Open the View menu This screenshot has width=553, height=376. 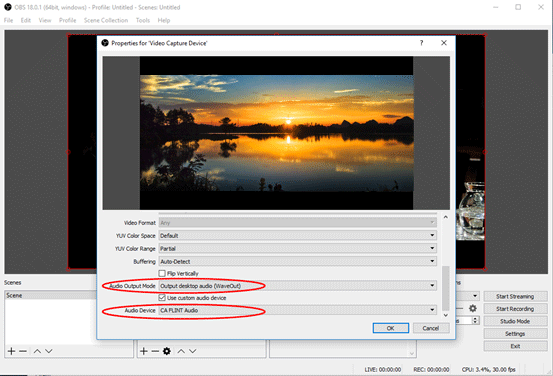coord(45,20)
